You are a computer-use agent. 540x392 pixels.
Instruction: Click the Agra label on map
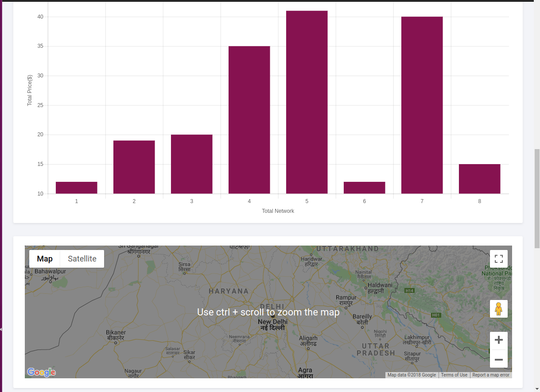pos(305,373)
